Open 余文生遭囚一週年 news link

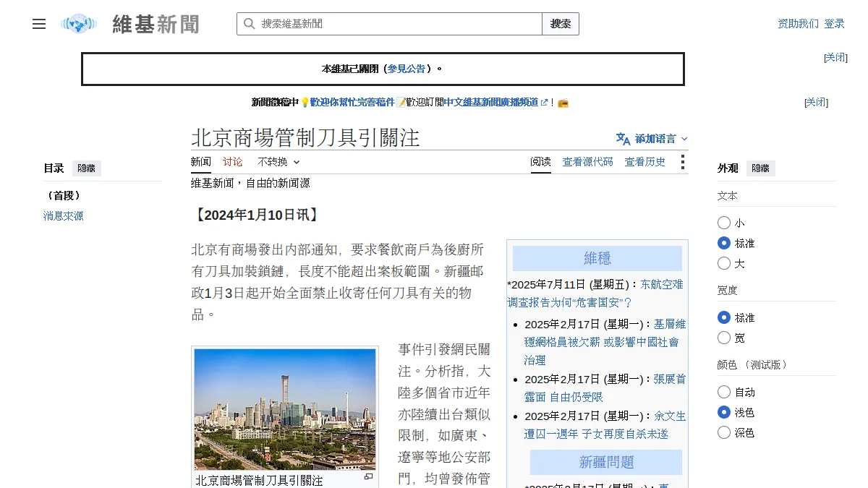pyautogui.click(x=605, y=424)
